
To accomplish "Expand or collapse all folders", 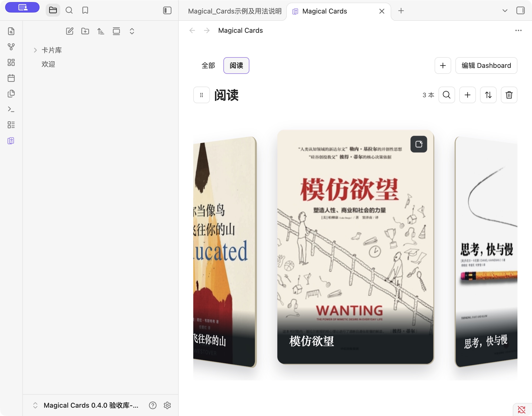I will point(132,31).
